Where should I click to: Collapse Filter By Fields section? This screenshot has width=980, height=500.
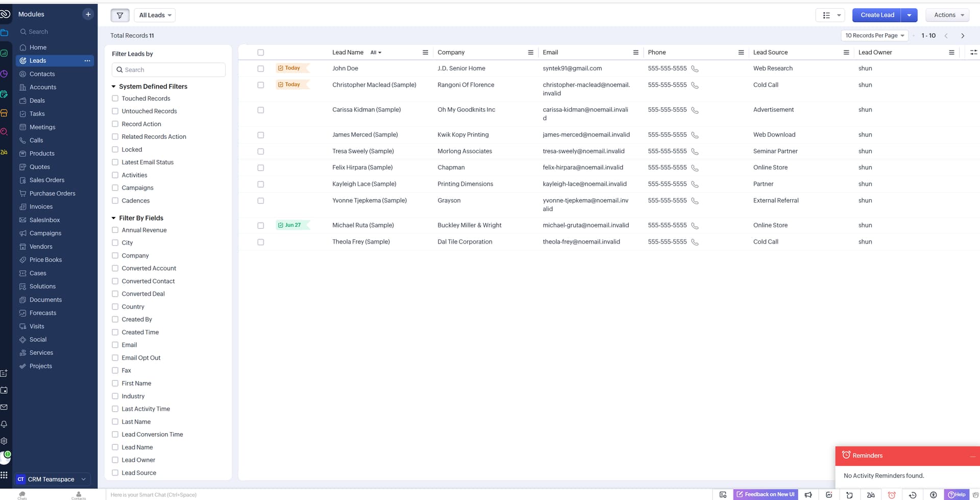tap(114, 218)
